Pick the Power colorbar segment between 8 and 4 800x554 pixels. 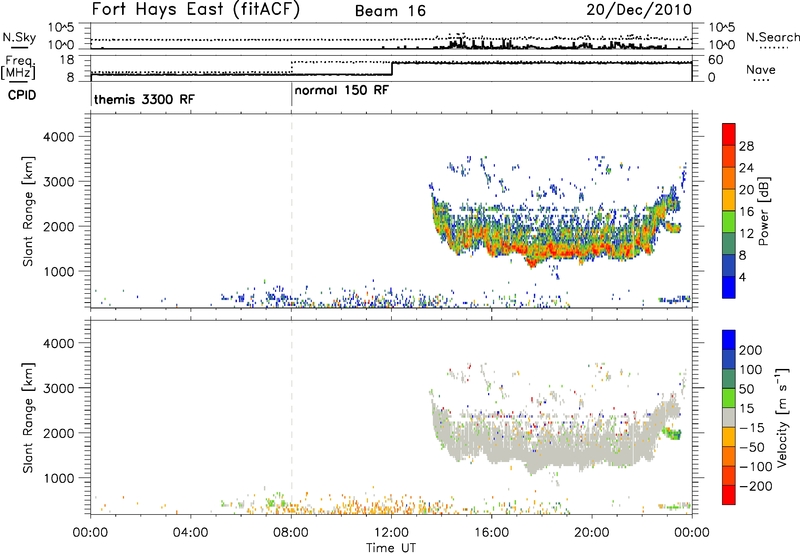coord(729,265)
